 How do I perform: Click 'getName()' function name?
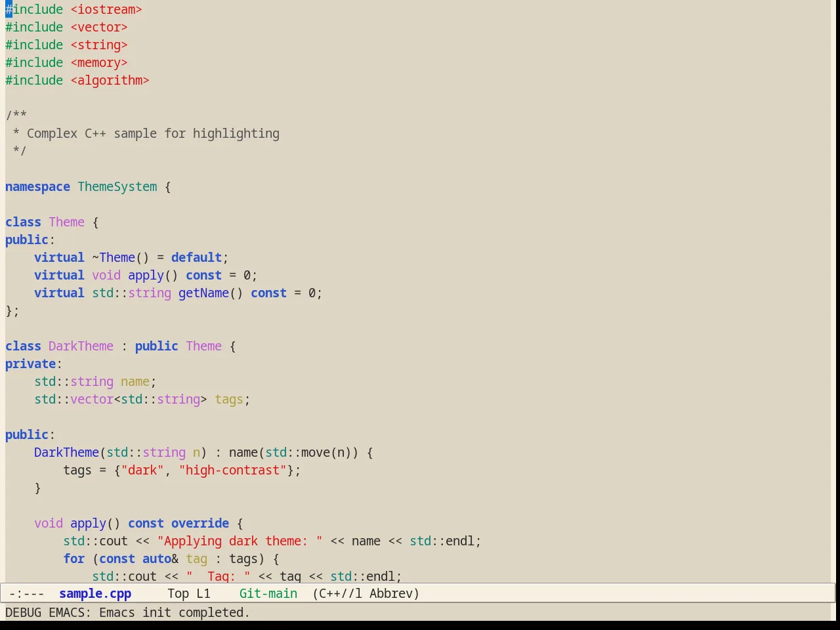(x=211, y=293)
